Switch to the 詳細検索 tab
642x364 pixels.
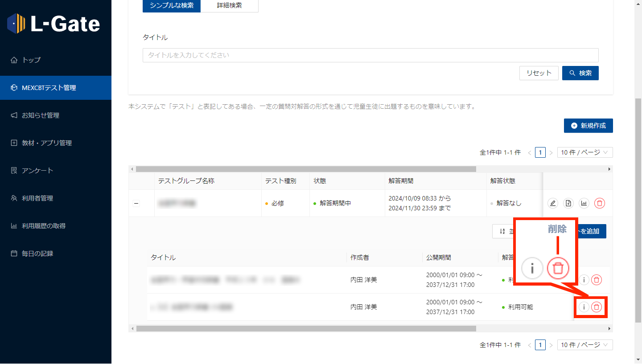[229, 6]
